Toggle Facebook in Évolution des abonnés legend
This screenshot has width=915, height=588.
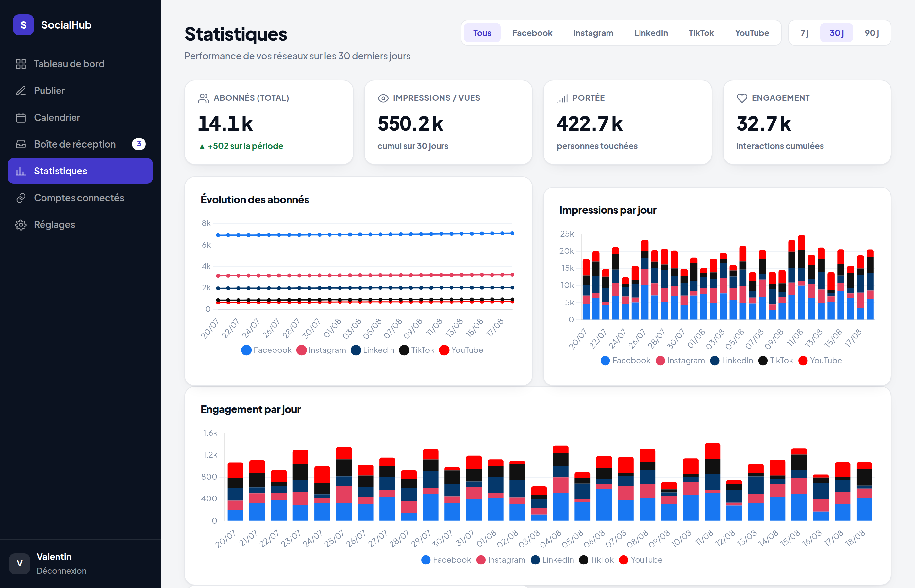pos(266,350)
